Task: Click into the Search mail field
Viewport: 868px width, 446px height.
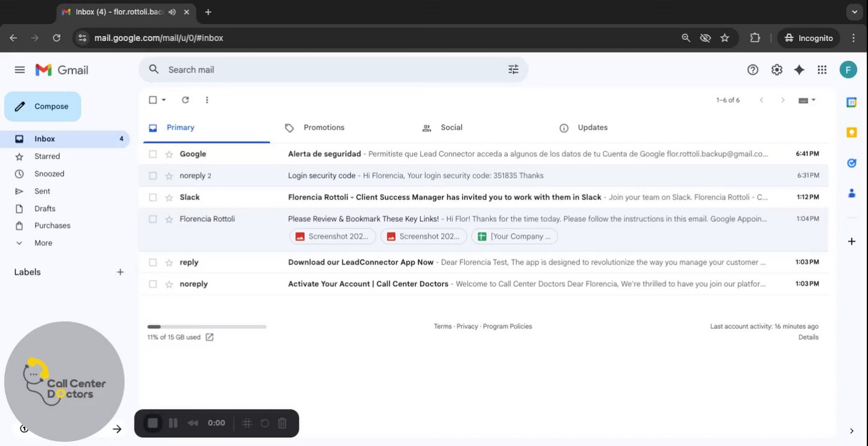Action: pos(335,69)
